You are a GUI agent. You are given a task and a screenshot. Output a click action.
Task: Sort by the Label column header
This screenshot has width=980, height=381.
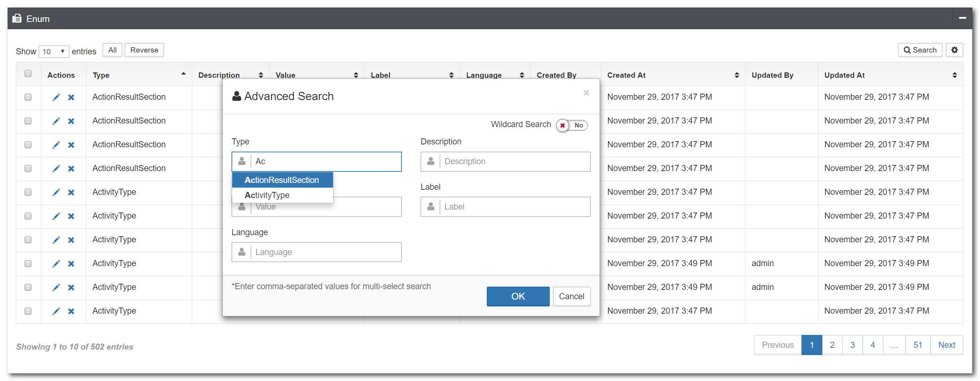(412, 75)
